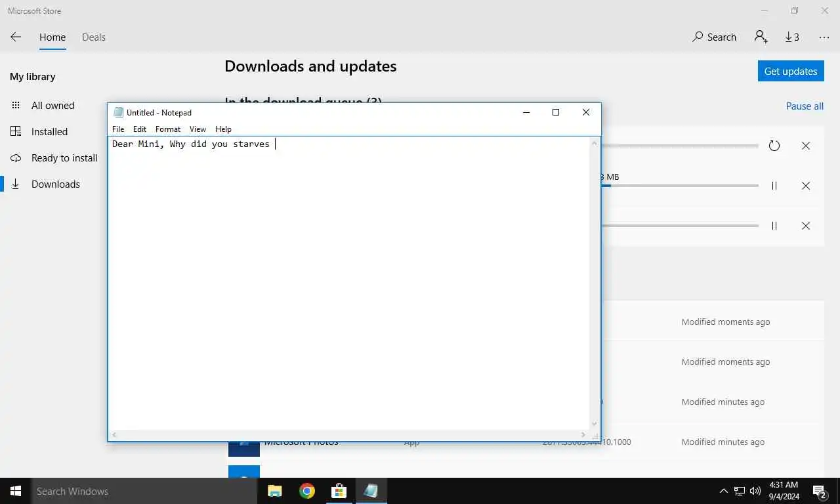Screen dimensions: 840x504
Task: Click the third download progress bar
Action: coord(680,226)
